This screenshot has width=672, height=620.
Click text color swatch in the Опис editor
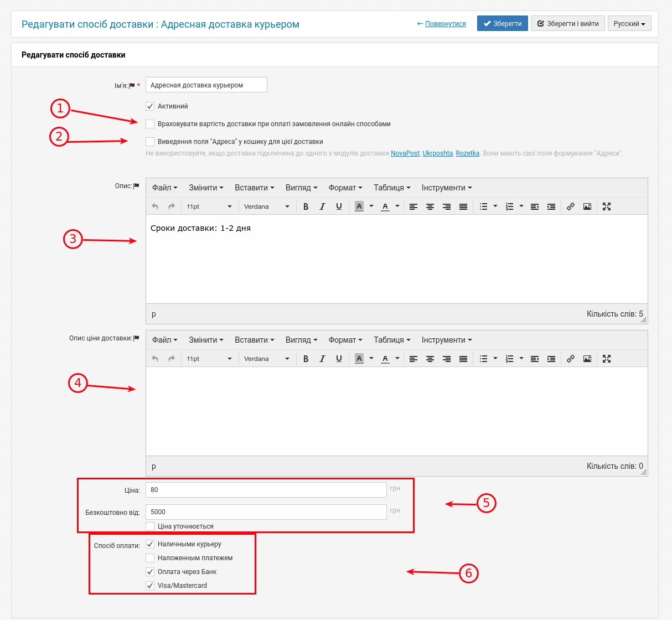click(385, 206)
